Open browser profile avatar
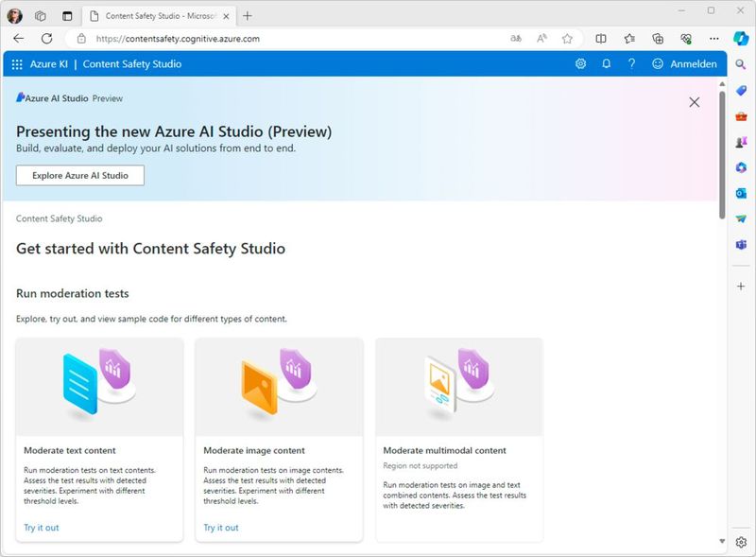The image size is (756, 557). pyautogui.click(x=14, y=16)
